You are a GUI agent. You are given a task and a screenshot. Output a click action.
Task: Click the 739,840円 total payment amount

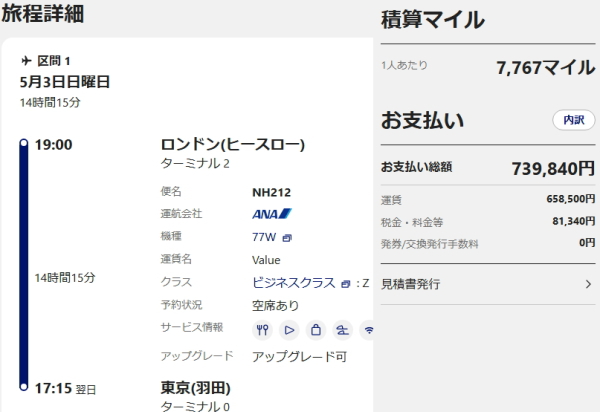[x=553, y=168]
